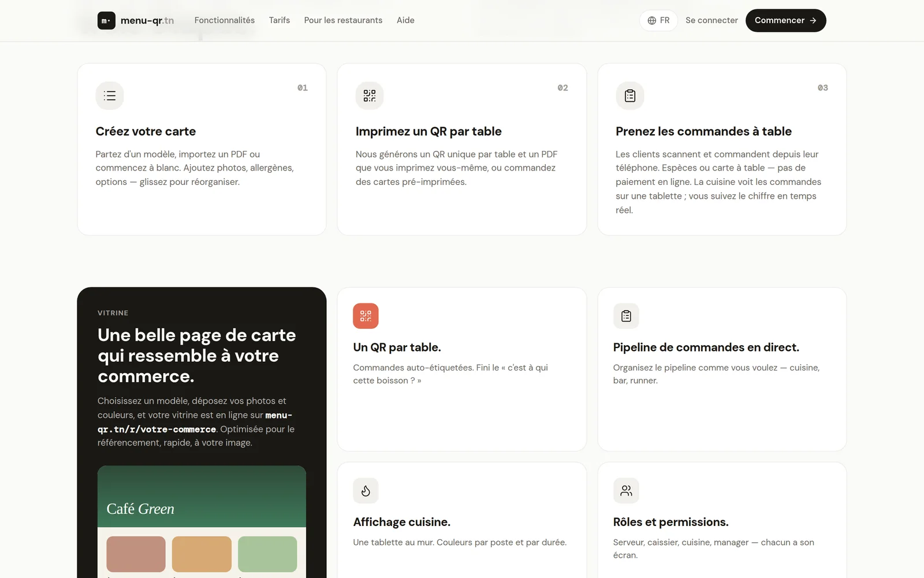The height and width of the screenshot is (578, 924).
Task: Click the step number 02
Action: click(562, 88)
